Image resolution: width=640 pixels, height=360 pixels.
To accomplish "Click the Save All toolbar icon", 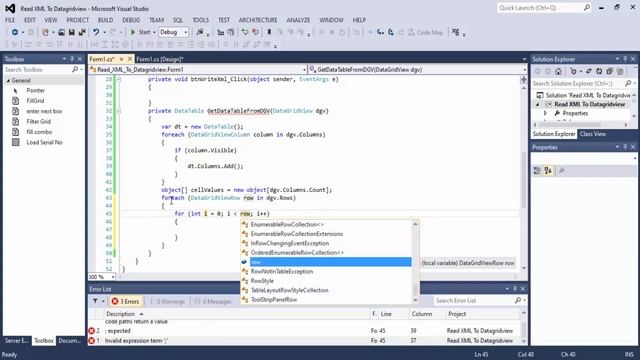I will (82, 32).
